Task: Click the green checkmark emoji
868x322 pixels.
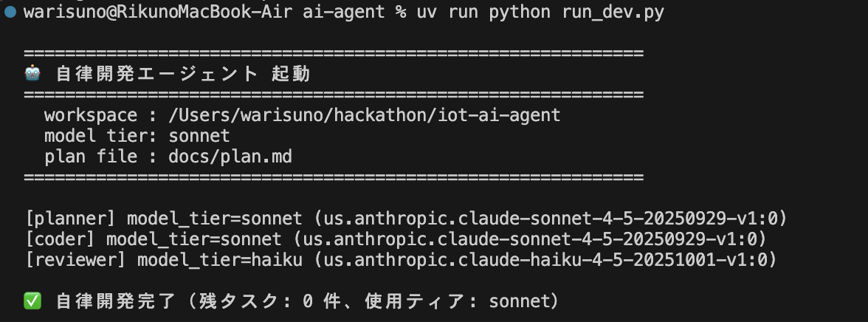Action: 32,301
